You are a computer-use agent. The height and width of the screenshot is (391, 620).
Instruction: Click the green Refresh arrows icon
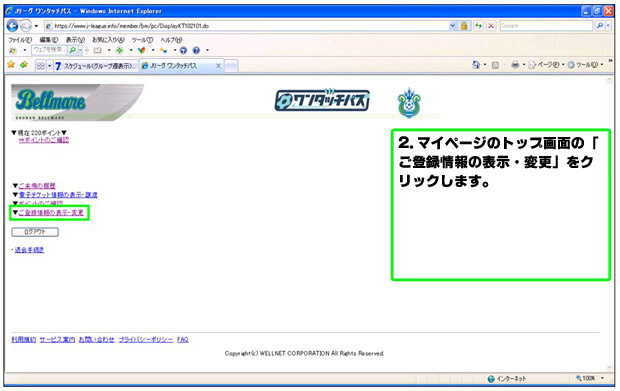479,26
